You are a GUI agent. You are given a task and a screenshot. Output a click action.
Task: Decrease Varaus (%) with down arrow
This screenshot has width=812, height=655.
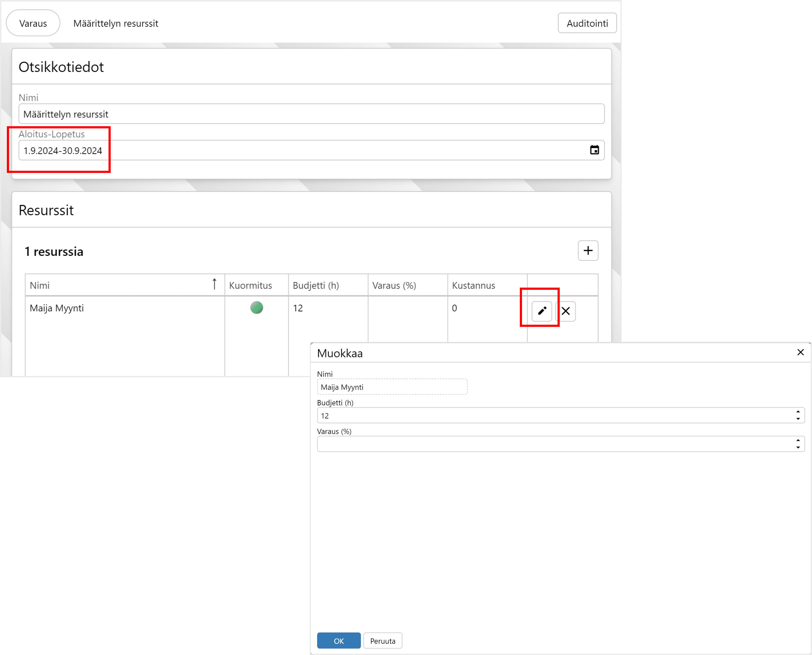(x=798, y=447)
